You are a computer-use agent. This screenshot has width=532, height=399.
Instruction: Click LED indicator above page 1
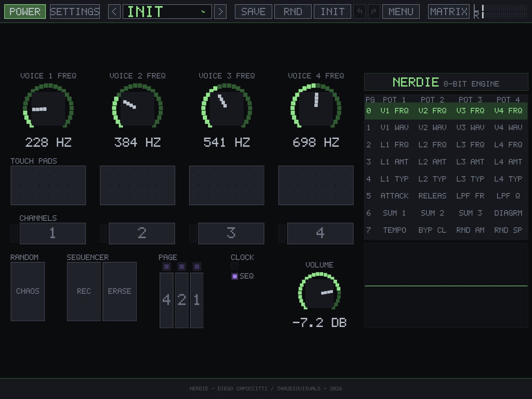coord(197,267)
